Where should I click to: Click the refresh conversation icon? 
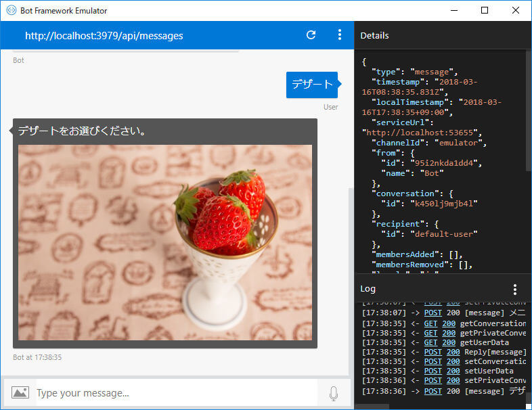click(x=311, y=35)
